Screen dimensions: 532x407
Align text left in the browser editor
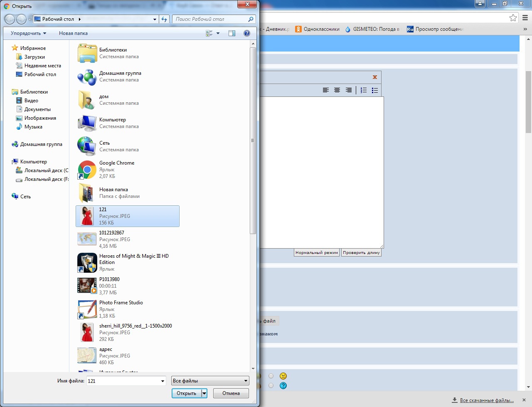(x=326, y=90)
